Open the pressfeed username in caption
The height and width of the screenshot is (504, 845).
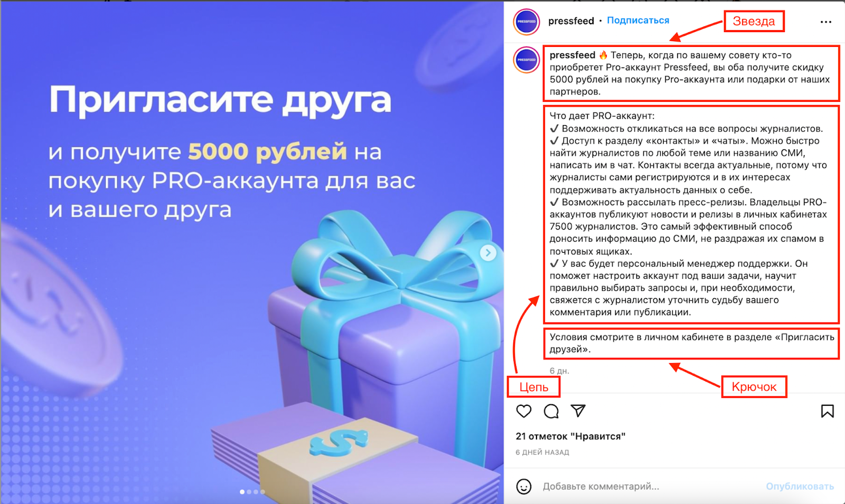[572, 55]
